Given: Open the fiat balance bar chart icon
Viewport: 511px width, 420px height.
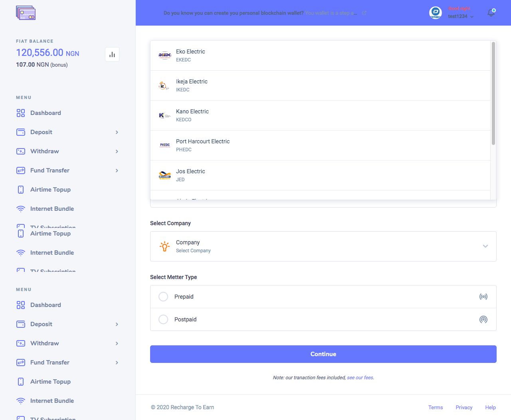Looking at the screenshot, I should click(112, 54).
